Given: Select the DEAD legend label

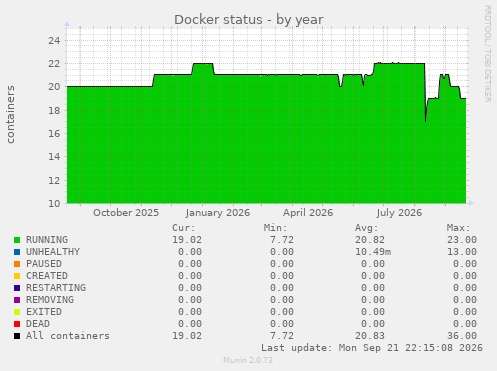Looking at the screenshot, I should click(x=38, y=324).
